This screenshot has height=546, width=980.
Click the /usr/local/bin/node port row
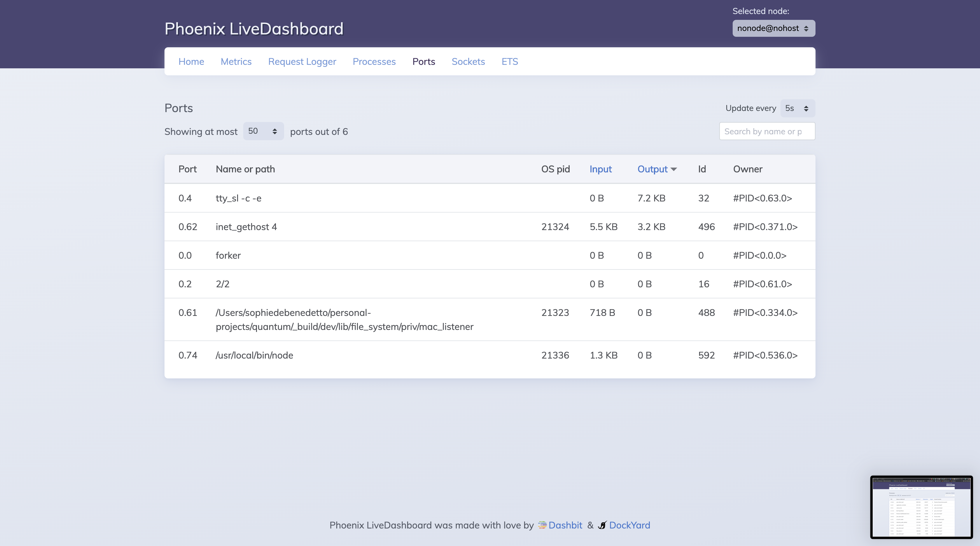click(x=489, y=355)
